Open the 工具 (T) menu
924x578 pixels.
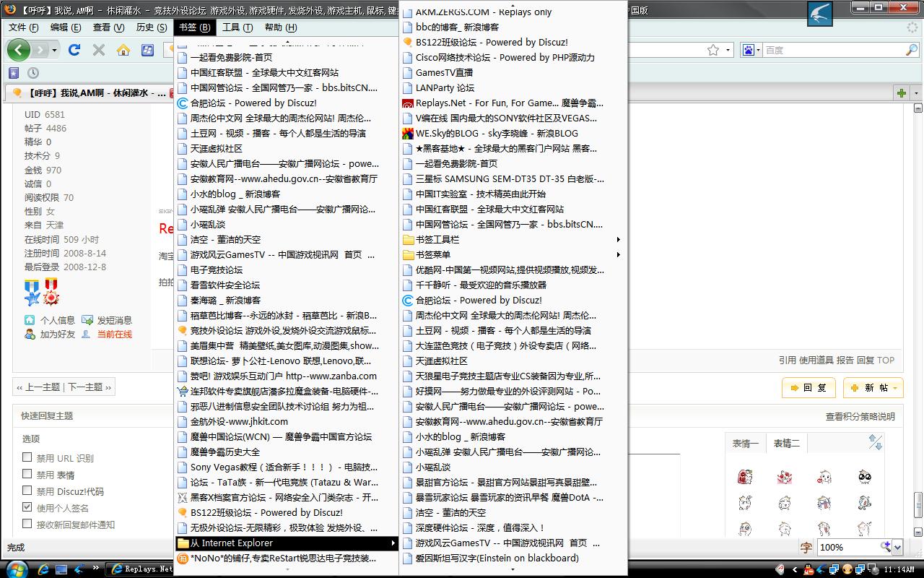click(237, 27)
